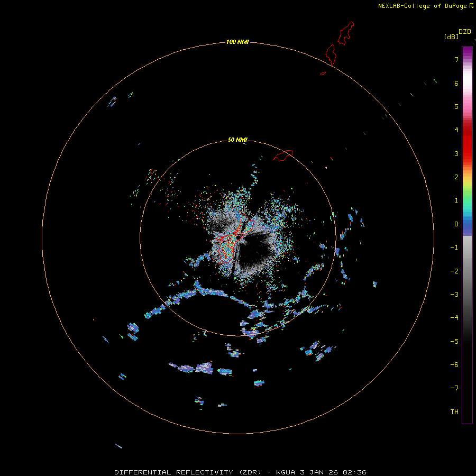
Task: Click the -2 dB tick label
Action: click(454, 271)
